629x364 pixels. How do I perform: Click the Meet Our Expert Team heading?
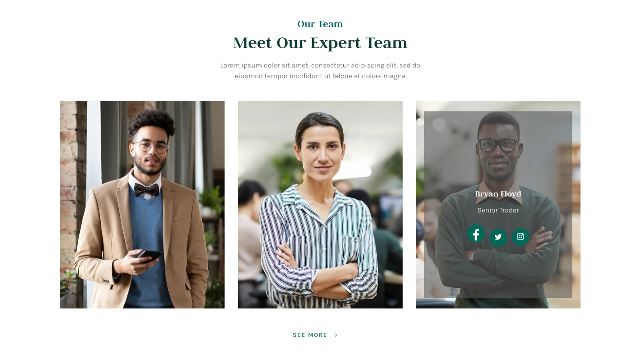pyautogui.click(x=320, y=43)
